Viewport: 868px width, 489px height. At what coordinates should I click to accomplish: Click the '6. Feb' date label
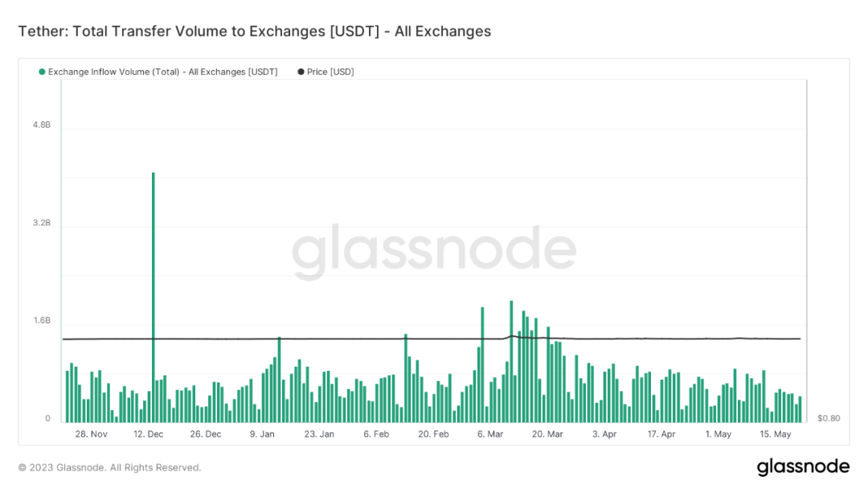pos(376,434)
